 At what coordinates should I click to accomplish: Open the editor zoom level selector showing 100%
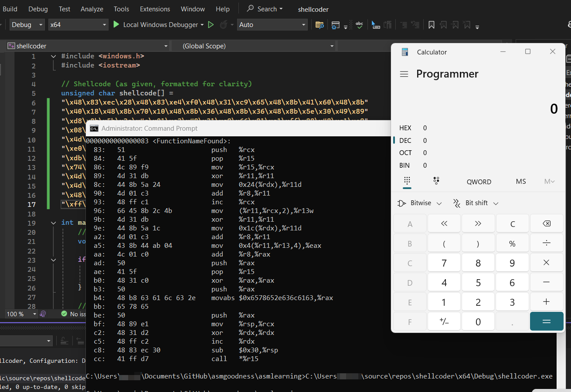click(19, 314)
